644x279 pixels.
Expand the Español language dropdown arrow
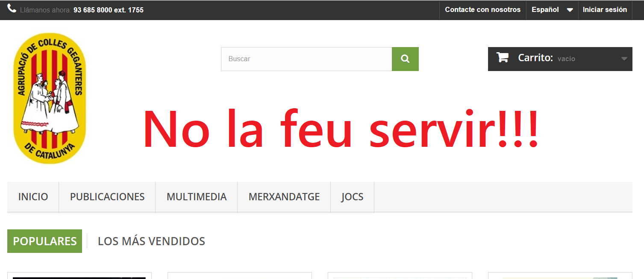(x=570, y=10)
